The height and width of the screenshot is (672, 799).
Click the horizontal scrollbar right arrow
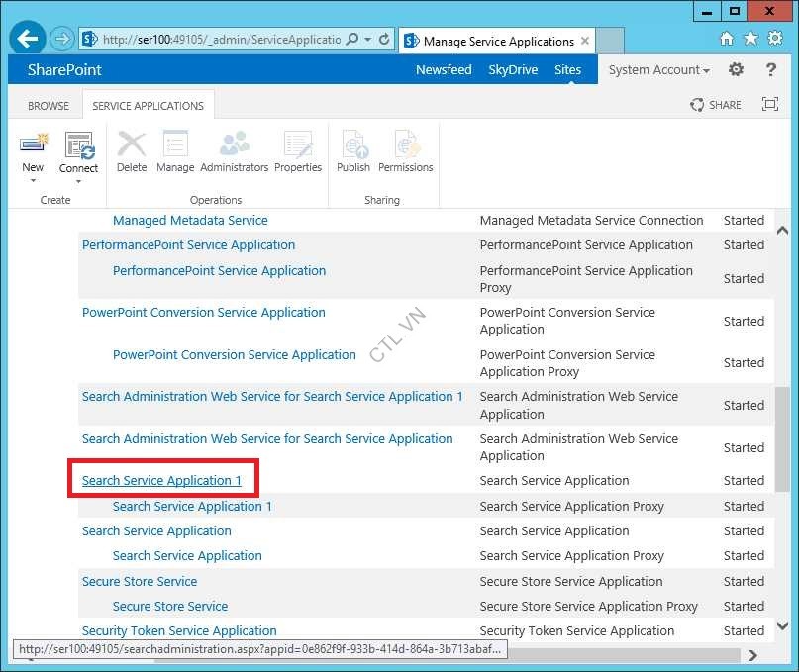tap(753, 655)
